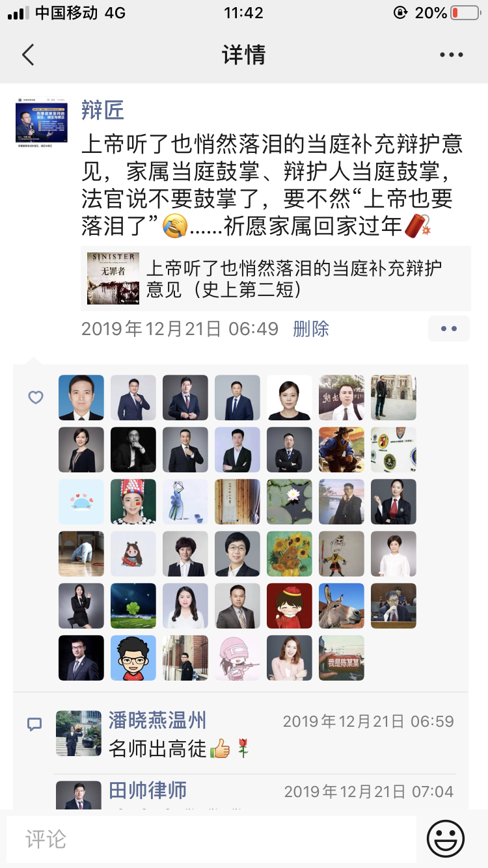Open the four-leaf clover avatar
This screenshot has width=488, height=868.
133,606
